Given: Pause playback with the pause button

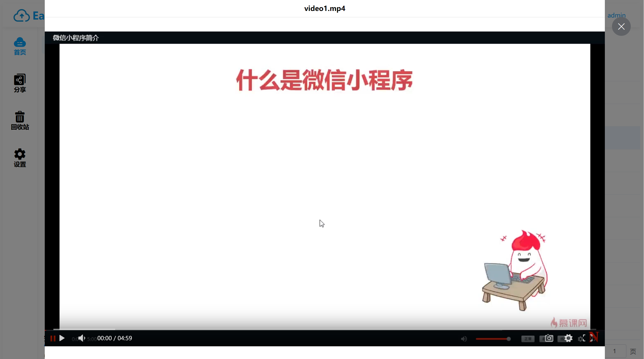Looking at the screenshot, I should (53, 338).
